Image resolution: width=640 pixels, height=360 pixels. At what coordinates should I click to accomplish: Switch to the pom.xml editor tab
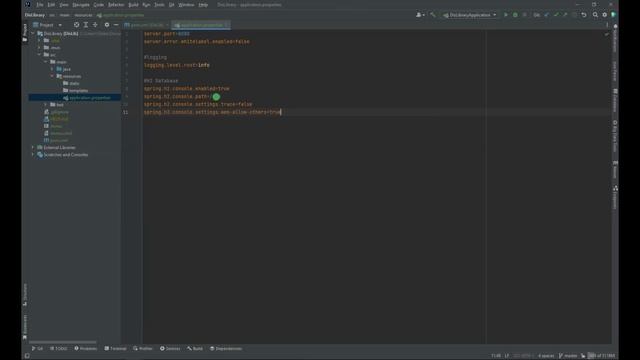click(146, 25)
